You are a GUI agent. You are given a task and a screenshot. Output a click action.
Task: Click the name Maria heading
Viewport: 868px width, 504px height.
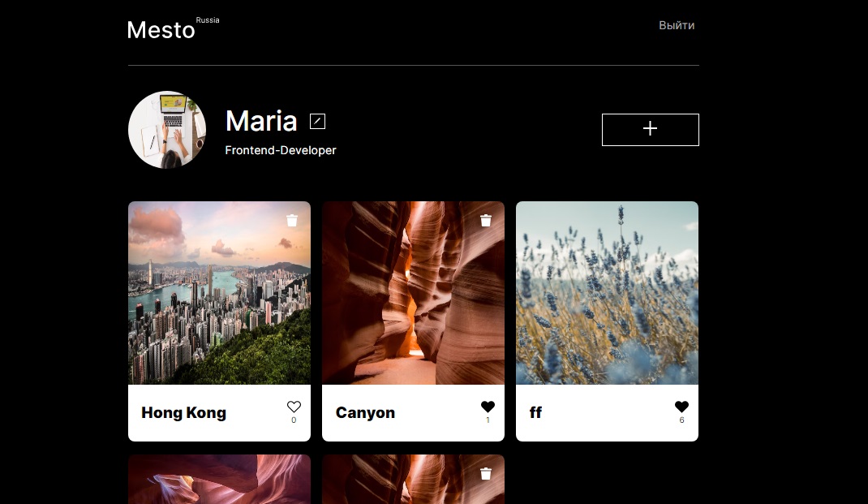point(261,121)
